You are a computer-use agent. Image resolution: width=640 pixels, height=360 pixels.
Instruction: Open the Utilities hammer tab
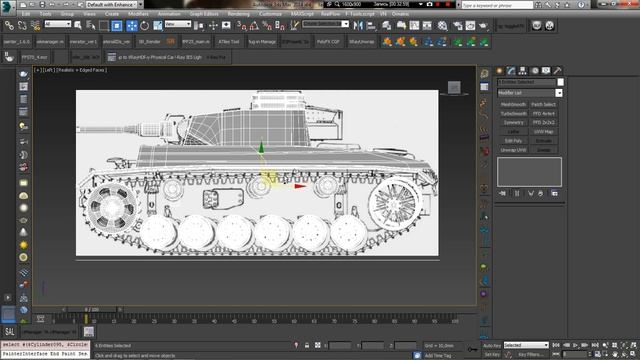[x=557, y=71]
